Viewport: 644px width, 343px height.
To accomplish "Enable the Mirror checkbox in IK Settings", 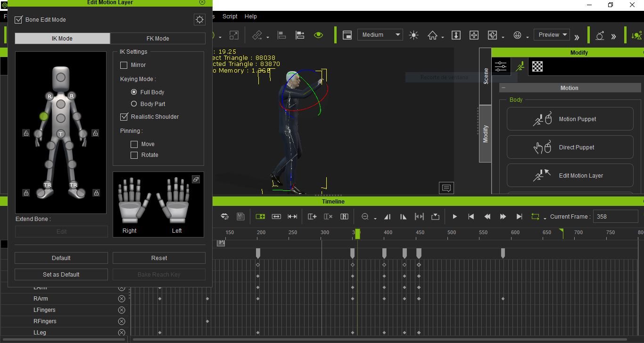I will coord(124,65).
